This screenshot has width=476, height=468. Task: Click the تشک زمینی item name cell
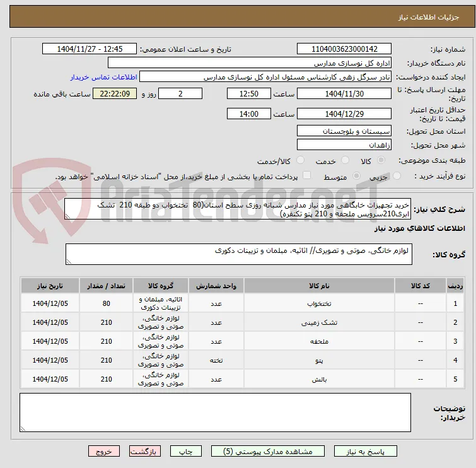pyautogui.click(x=319, y=322)
